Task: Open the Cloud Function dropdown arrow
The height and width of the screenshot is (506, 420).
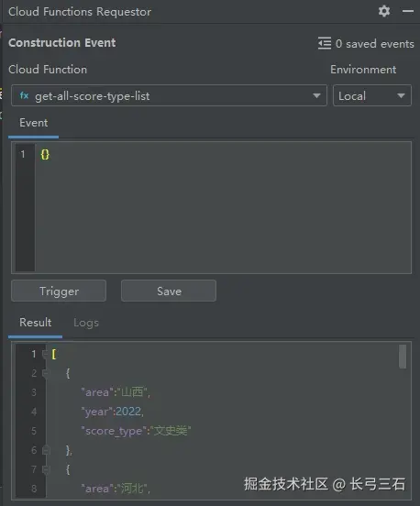Action: click(316, 95)
